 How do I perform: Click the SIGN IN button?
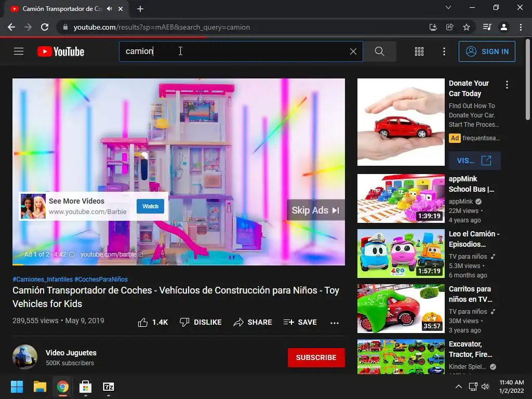click(487, 51)
